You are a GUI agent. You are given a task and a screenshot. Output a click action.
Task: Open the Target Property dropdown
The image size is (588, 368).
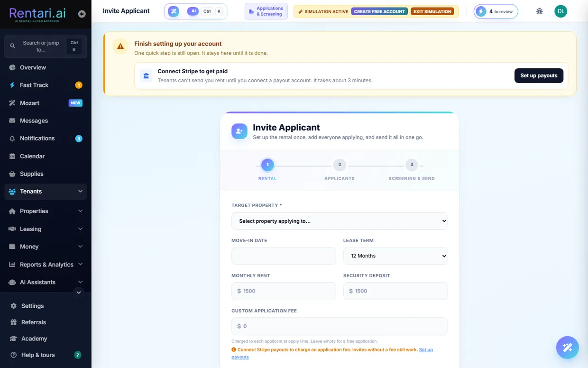340,221
